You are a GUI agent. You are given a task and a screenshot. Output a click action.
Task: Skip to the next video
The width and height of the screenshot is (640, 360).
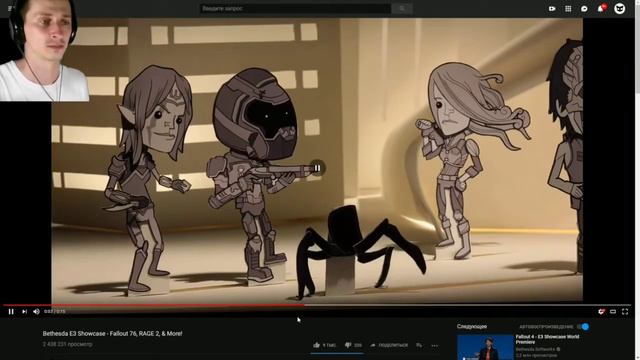(24, 311)
